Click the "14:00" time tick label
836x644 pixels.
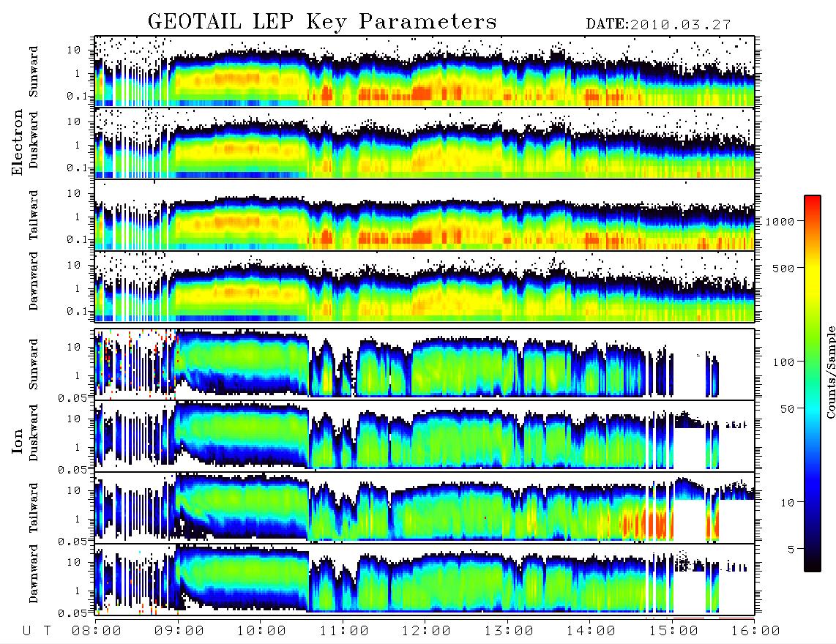591,632
